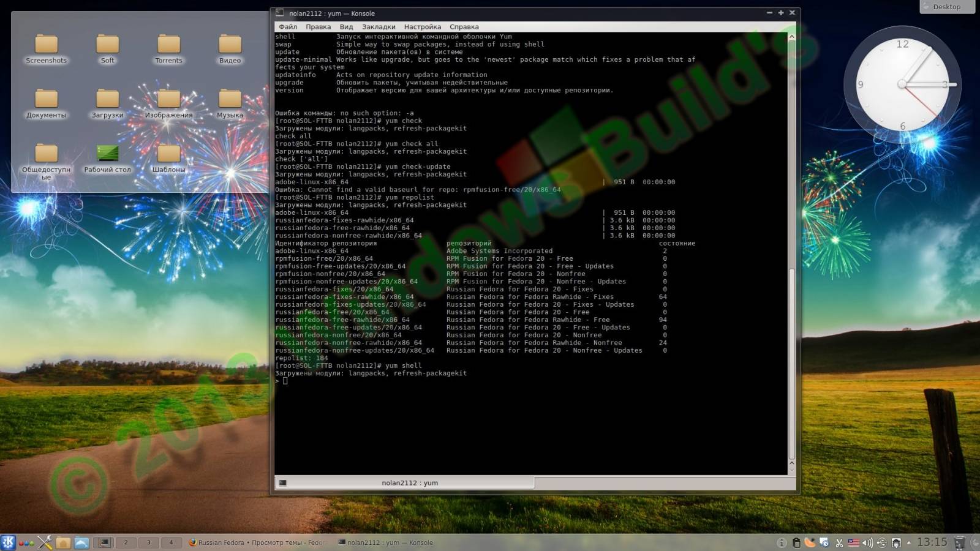Activate nolan2112 yum Konsole taskbar entry

(385, 542)
